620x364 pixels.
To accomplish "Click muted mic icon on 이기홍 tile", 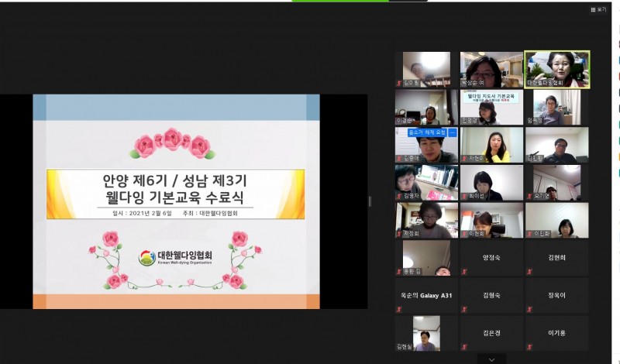I will point(529,346).
